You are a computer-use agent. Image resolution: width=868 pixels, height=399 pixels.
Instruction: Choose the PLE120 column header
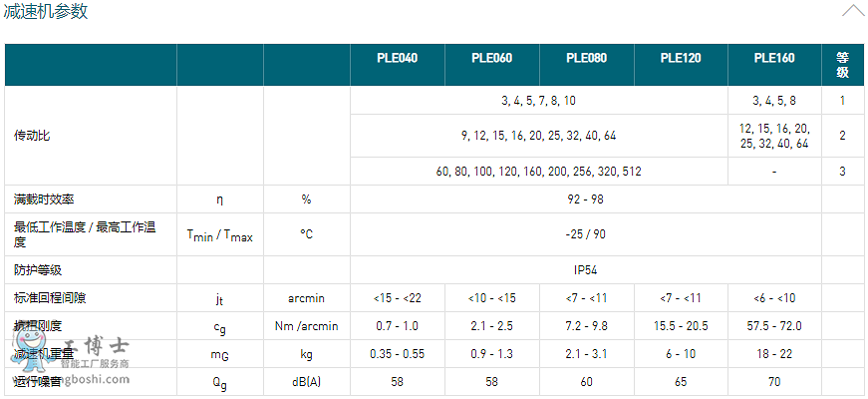click(x=681, y=59)
